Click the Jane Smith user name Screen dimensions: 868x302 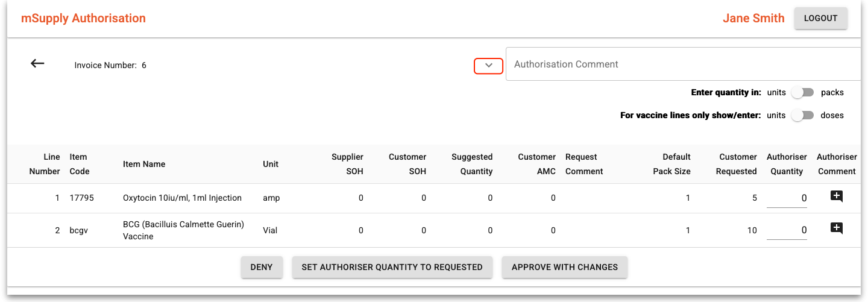pos(753,18)
